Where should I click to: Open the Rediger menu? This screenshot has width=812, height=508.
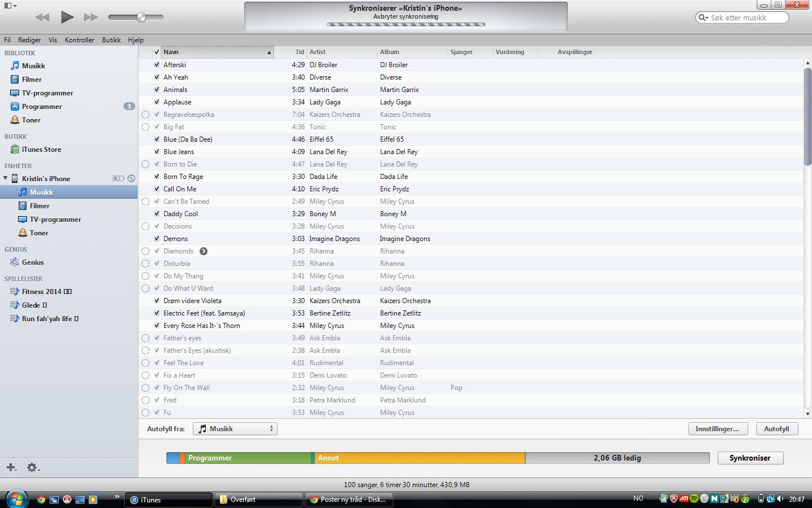(x=29, y=40)
